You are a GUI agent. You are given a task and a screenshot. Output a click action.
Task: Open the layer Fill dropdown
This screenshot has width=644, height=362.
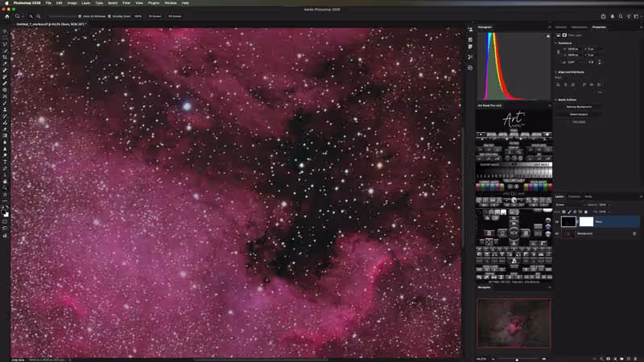click(609, 212)
